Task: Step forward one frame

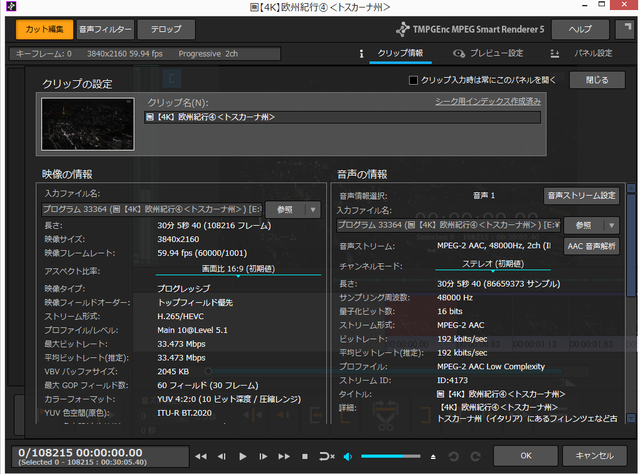Action: pos(263,456)
